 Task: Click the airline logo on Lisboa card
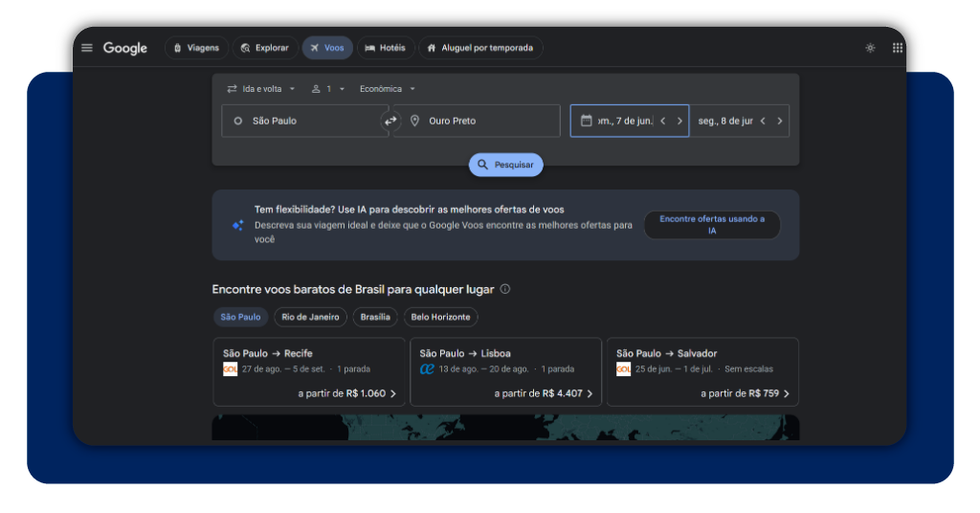click(427, 369)
